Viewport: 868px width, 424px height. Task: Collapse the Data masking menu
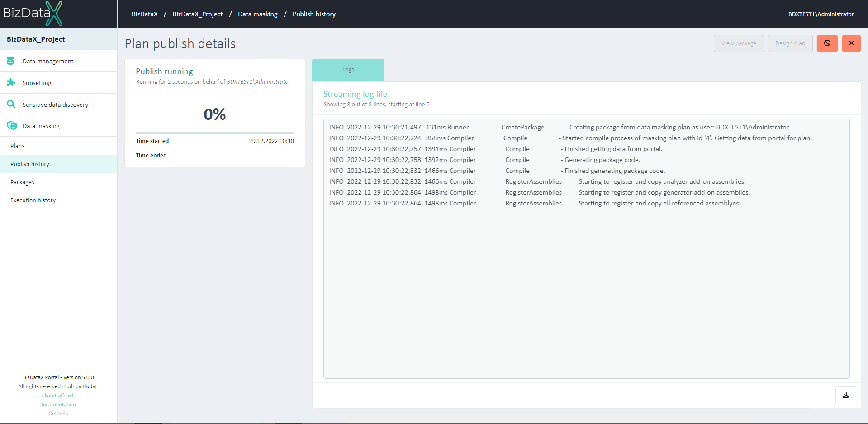pos(59,126)
